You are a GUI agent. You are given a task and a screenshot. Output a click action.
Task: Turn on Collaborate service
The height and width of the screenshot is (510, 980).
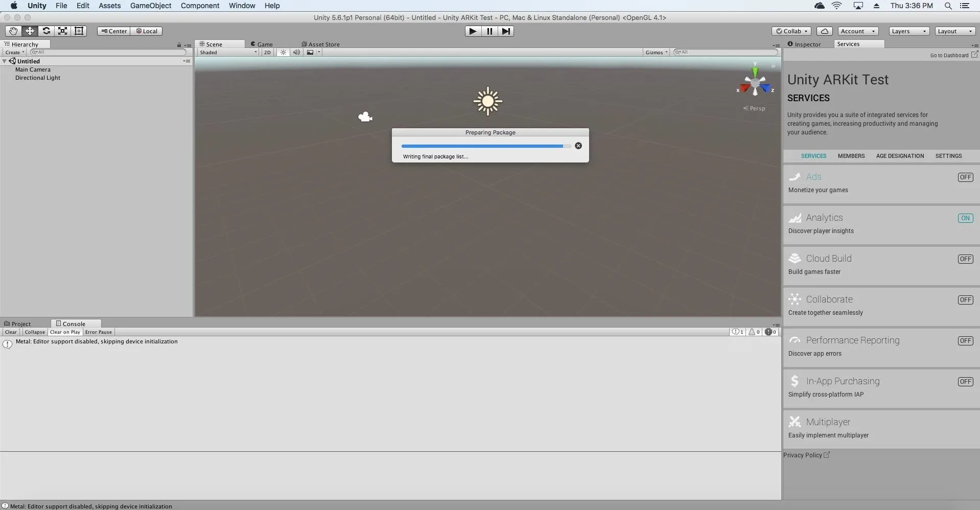pyautogui.click(x=965, y=300)
